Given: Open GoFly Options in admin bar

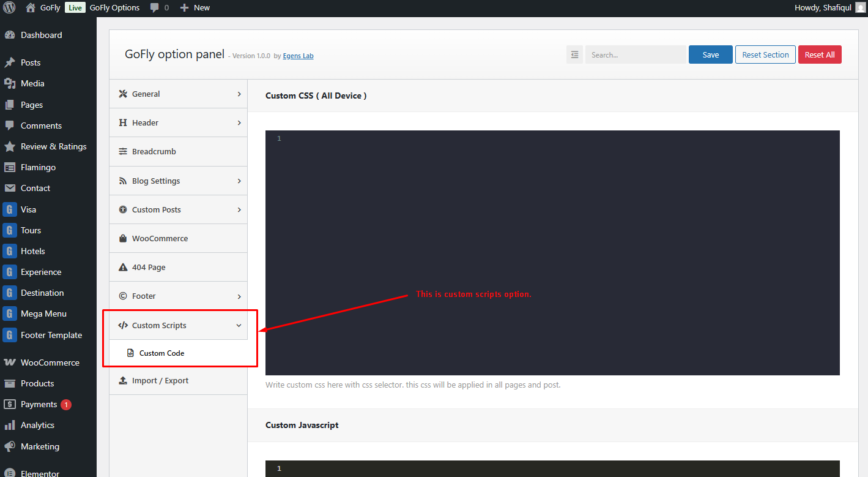Looking at the screenshot, I should [x=114, y=8].
